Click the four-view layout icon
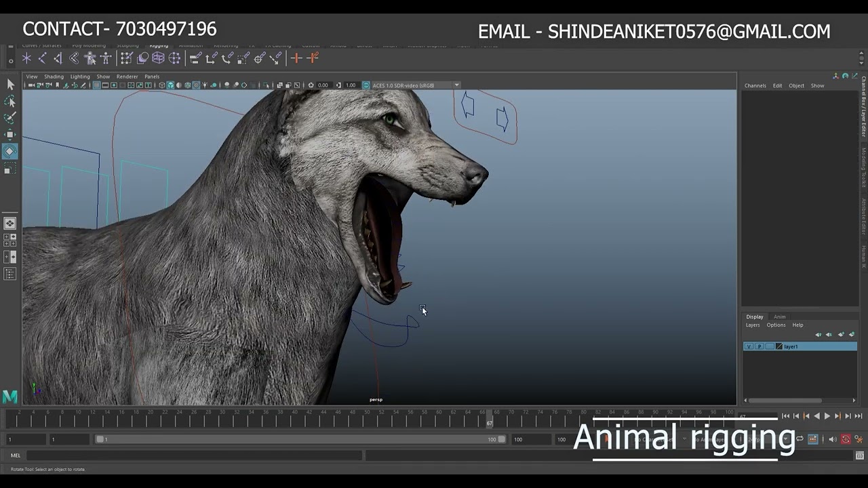This screenshot has width=868, height=488. point(10,240)
